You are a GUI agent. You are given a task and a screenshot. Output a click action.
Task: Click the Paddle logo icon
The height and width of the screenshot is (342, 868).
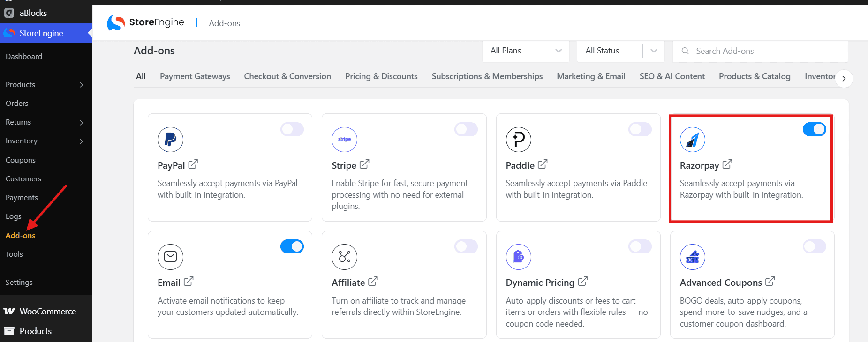518,140
